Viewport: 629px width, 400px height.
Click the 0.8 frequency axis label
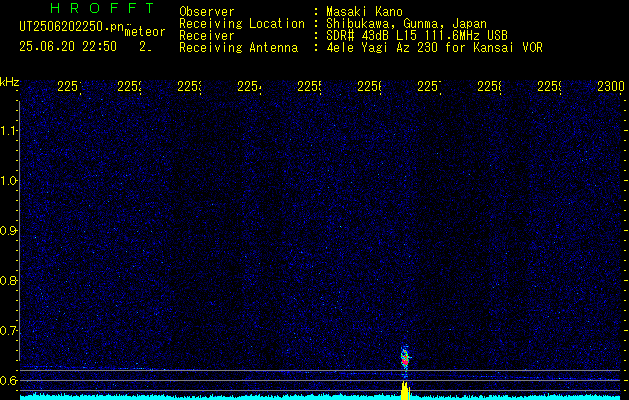(x=8, y=280)
